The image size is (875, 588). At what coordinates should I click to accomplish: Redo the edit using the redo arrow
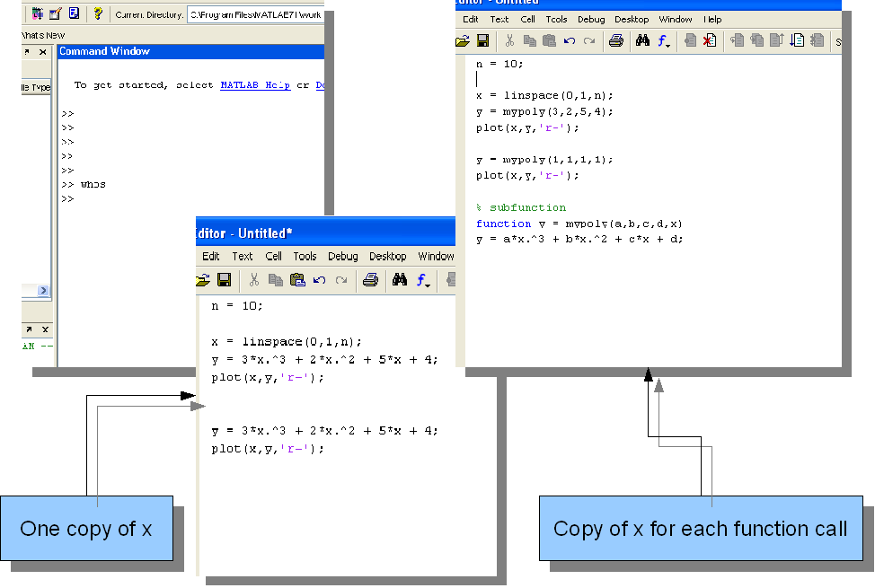coord(341,280)
